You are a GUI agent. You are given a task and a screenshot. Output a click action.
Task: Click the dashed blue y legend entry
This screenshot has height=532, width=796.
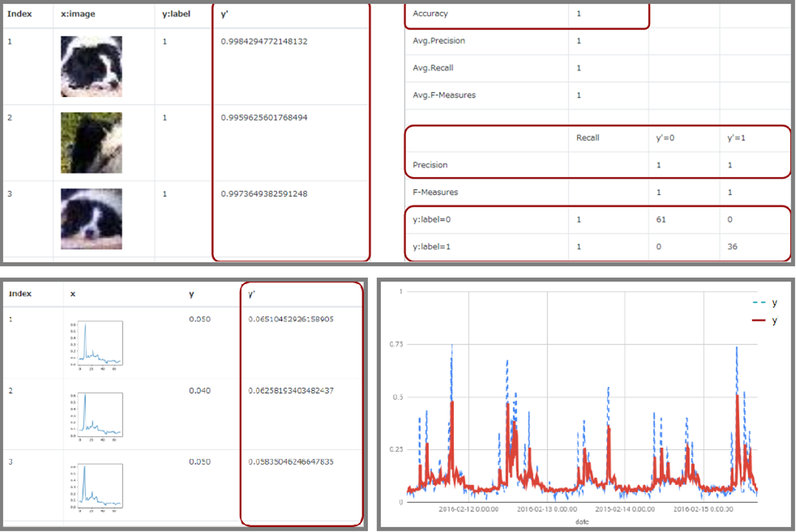(x=765, y=303)
